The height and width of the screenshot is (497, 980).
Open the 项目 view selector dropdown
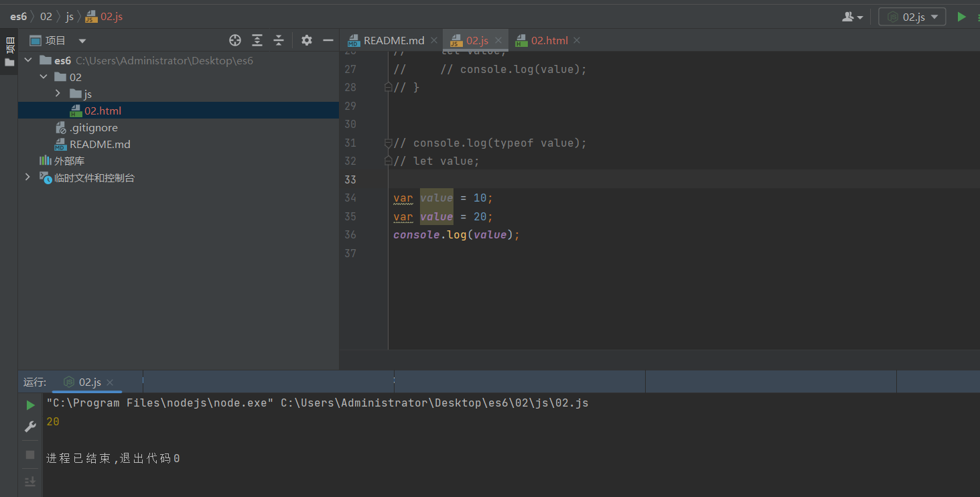pyautogui.click(x=58, y=40)
